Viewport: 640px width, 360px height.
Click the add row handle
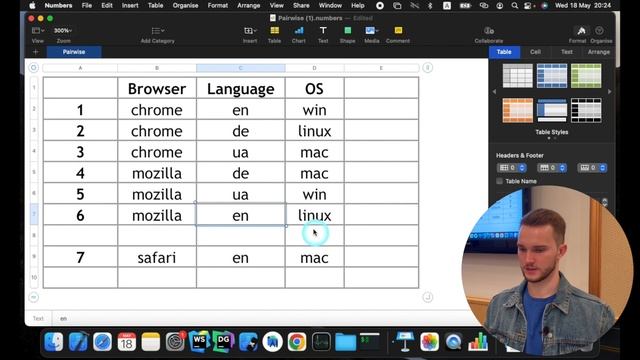tap(33, 297)
